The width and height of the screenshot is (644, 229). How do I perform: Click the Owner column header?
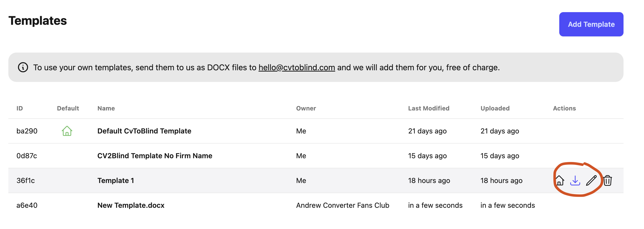306,108
